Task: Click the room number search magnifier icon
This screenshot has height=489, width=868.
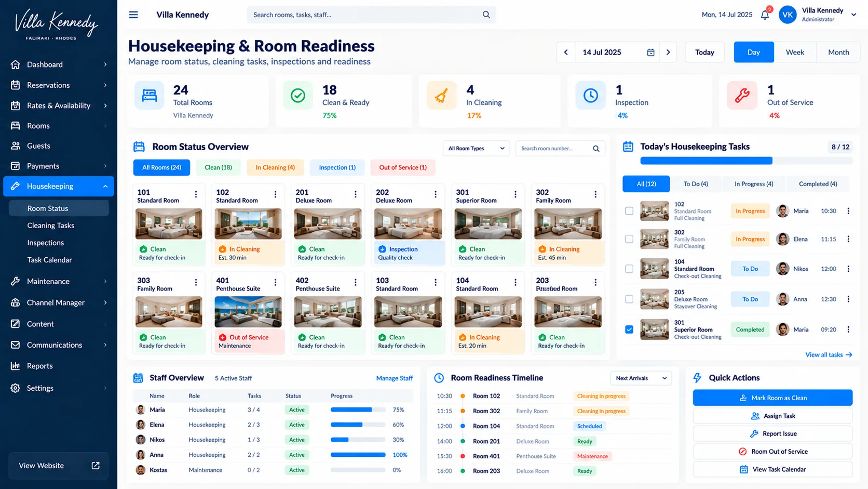Action: tap(596, 149)
